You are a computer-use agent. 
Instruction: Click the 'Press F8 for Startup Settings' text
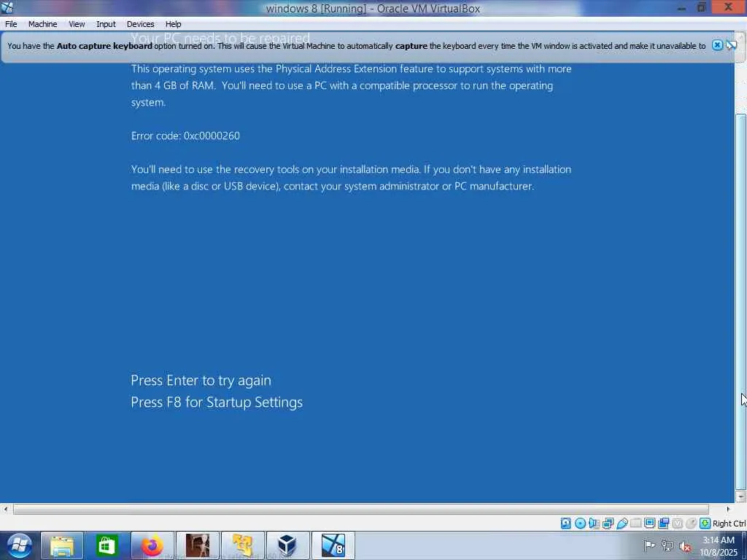point(217,402)
